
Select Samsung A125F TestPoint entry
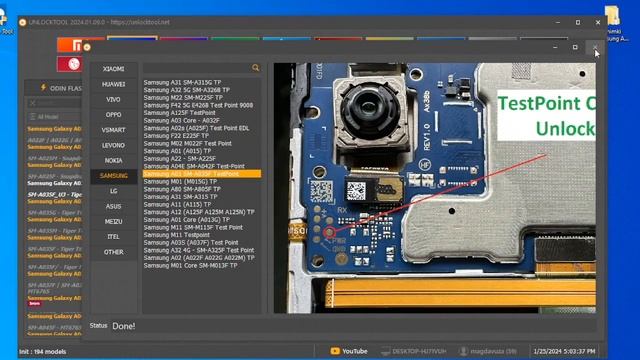[179, 113]
